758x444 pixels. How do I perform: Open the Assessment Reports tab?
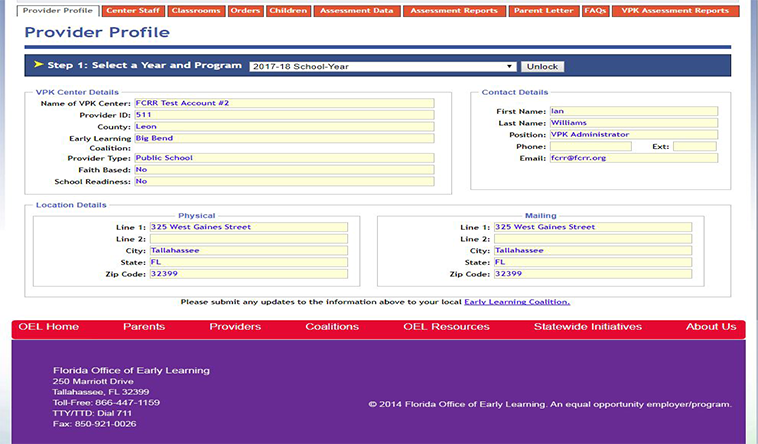[454, 11]
